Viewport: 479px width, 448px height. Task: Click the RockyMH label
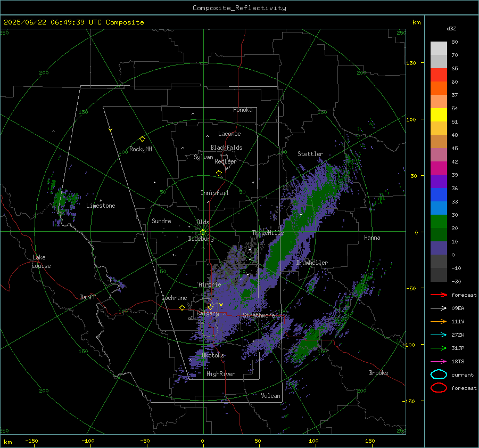point(141,149)
